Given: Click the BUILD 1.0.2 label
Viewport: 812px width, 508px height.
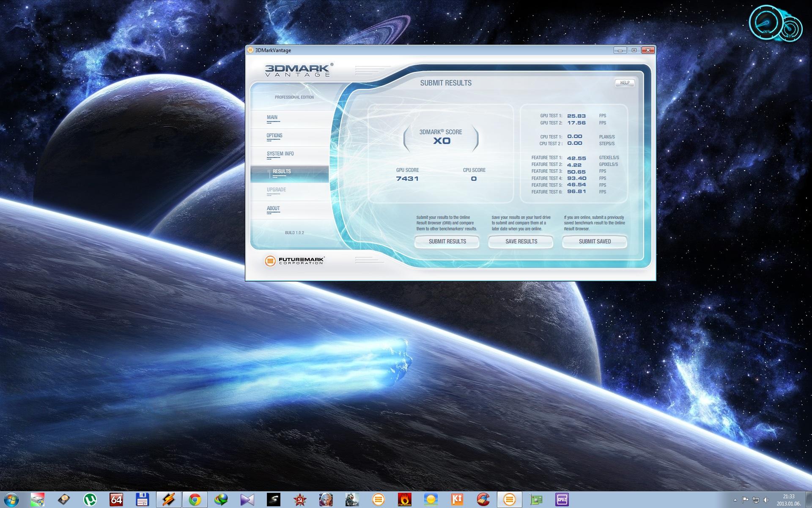Looking at the screenshot, I should click(x=294, y=233).
